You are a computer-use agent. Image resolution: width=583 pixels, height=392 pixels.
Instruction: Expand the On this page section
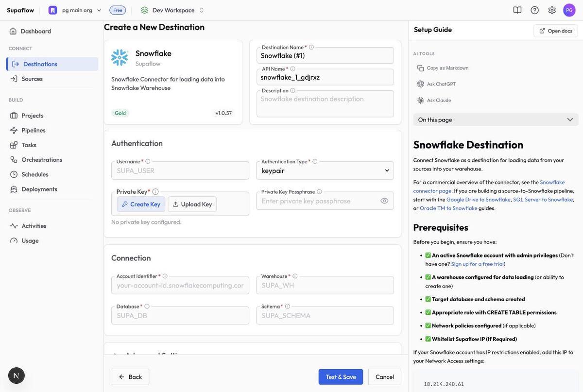coord(496,119)
